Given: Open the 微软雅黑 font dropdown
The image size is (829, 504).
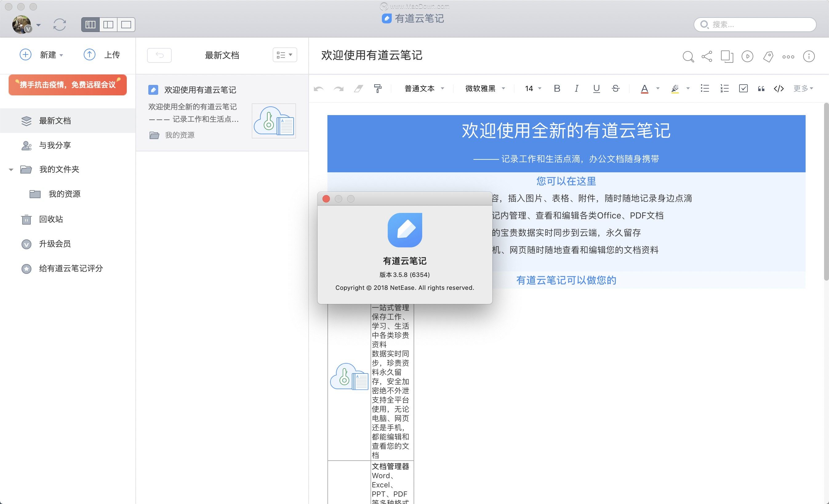Looking at the screenshot, I should tap(485, 89).
